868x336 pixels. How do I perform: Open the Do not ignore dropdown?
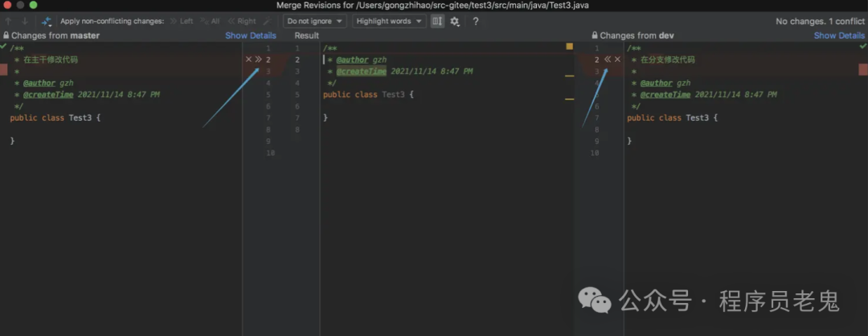tap(314, 21)
